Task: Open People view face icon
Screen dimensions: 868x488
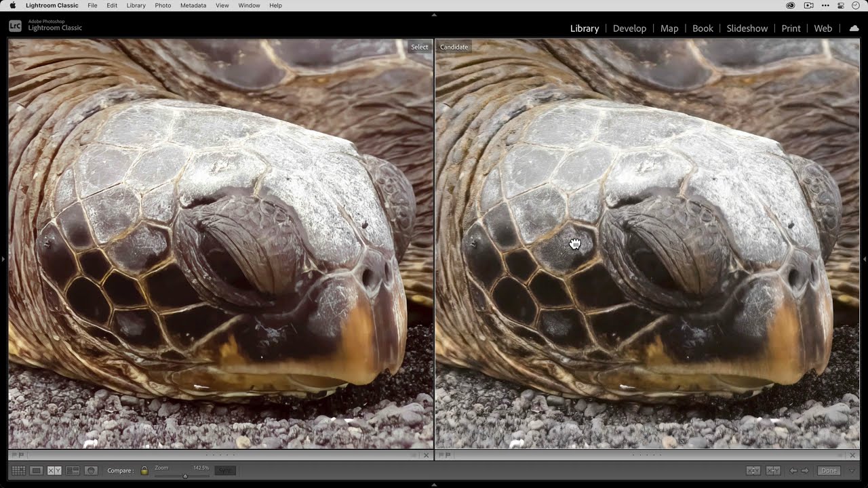Action: pos(91,470)
